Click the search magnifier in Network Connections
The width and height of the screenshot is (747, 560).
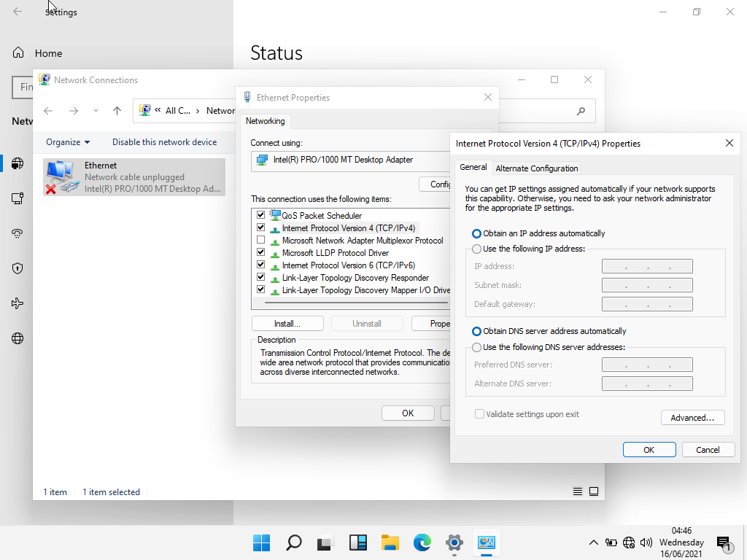[x=581, y=111]
